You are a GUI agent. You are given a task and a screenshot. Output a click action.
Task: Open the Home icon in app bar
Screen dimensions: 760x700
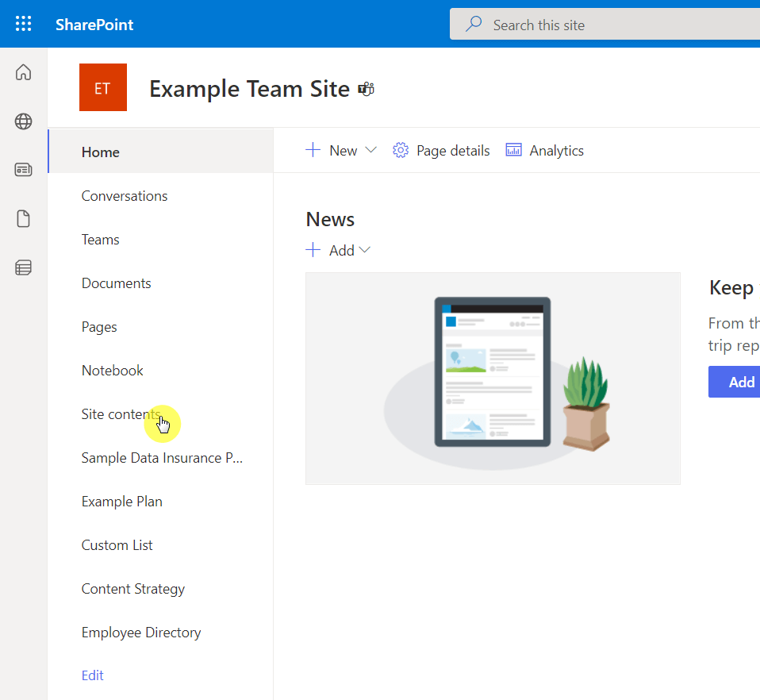click(23, 72)
